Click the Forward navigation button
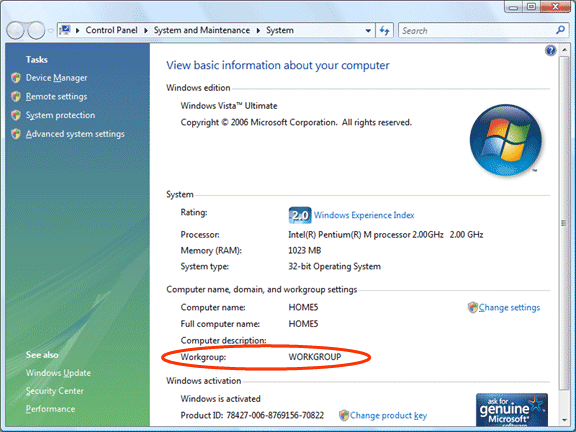 tap(36, 30)
